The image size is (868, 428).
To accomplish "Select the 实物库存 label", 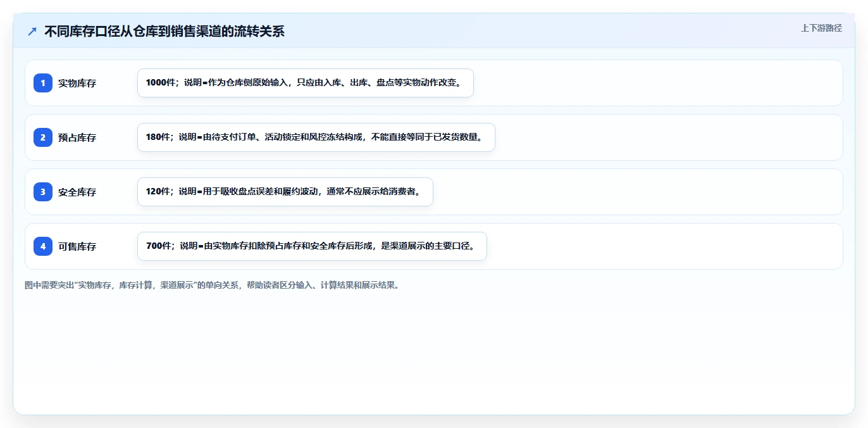I will tap(77, 83).
